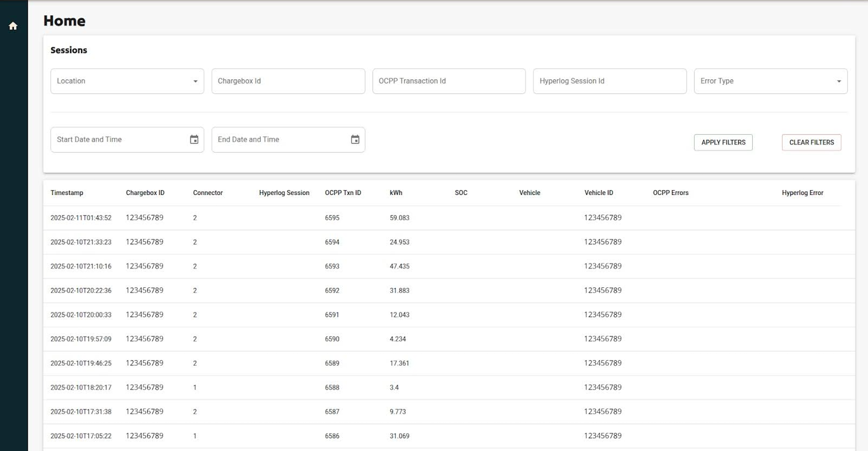Click the kWh column header
The width and height of the screenshot is (868, 451).
click(395, 193)
